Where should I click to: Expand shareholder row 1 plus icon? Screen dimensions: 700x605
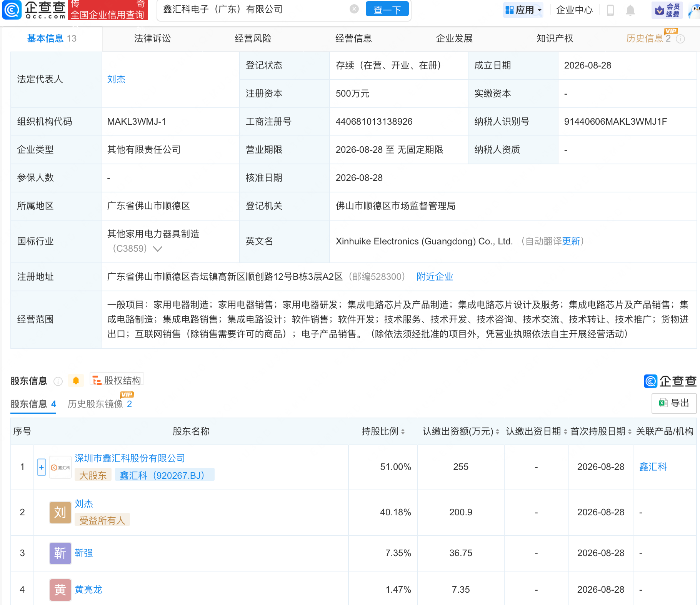[42, 467]
